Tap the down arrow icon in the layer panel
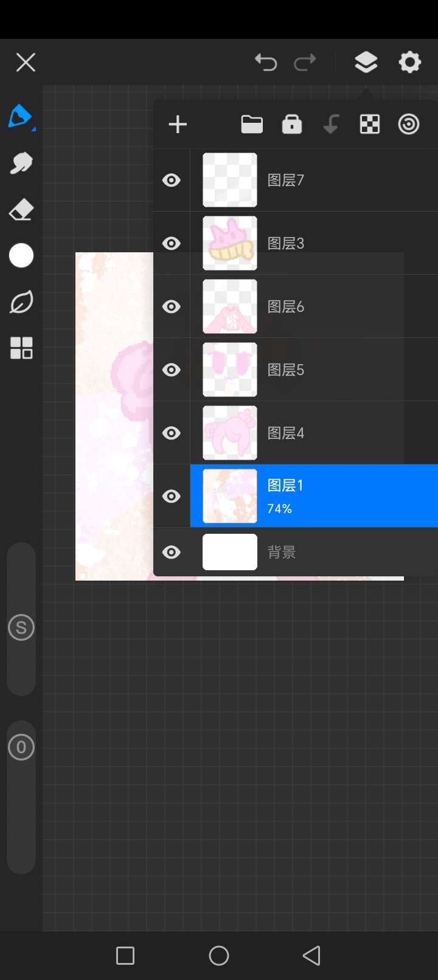The width and height of the screenshot is (438, 980). pos(331,125)
